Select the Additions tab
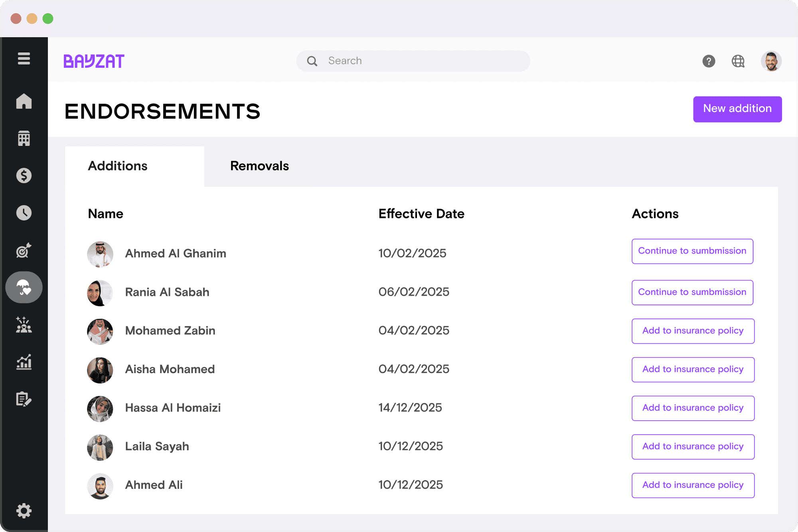Image resolution: width=798 pixels, height=532 pixels. [117, 166]
